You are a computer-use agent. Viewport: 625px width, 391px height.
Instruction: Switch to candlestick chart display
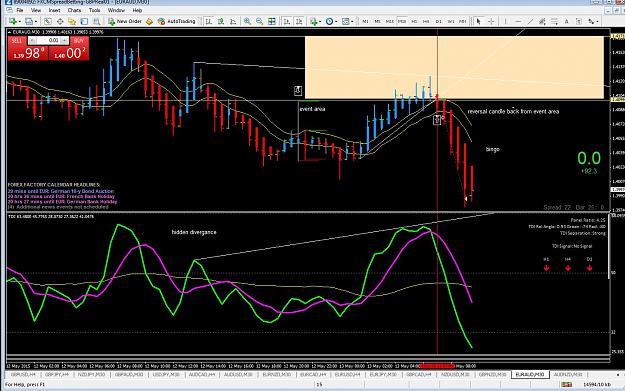point(220,21)
